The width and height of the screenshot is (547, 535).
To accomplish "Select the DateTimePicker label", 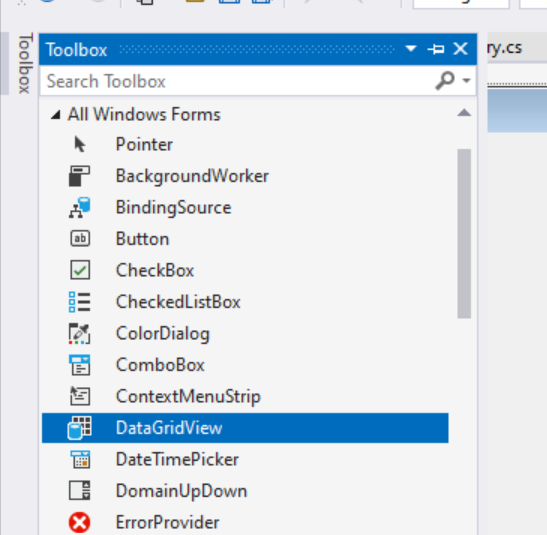I will coord(177,459).
